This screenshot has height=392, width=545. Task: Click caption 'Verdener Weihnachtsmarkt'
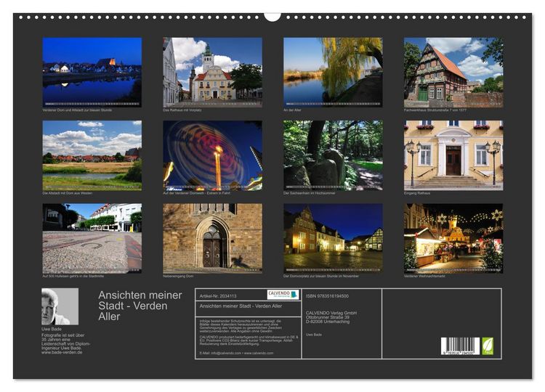pyautogui.click(x=424, y=277)
